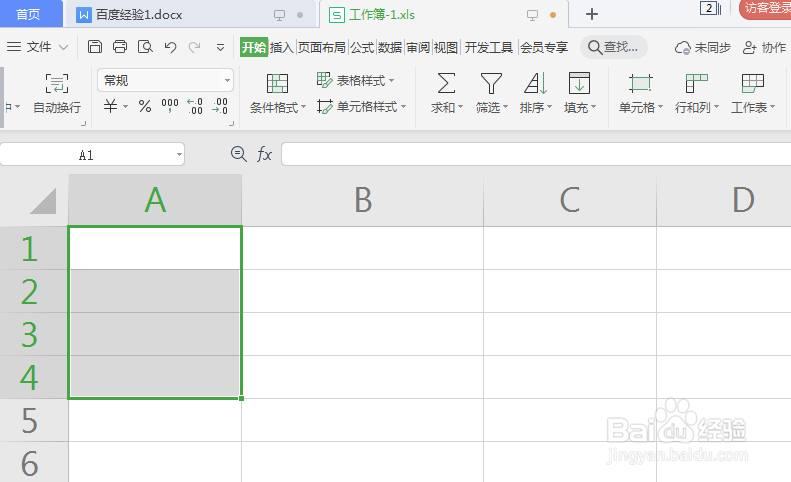Select the 审阅 tab
The height and width of the screenshot is (482, 791).
[x=418, y=47]
